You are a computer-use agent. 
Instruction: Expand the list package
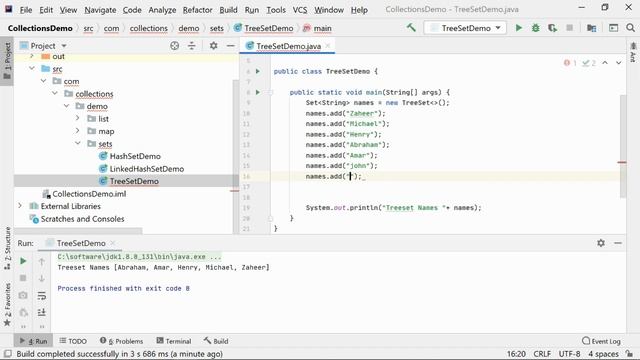pyautogui.click(x=78, y=118)
